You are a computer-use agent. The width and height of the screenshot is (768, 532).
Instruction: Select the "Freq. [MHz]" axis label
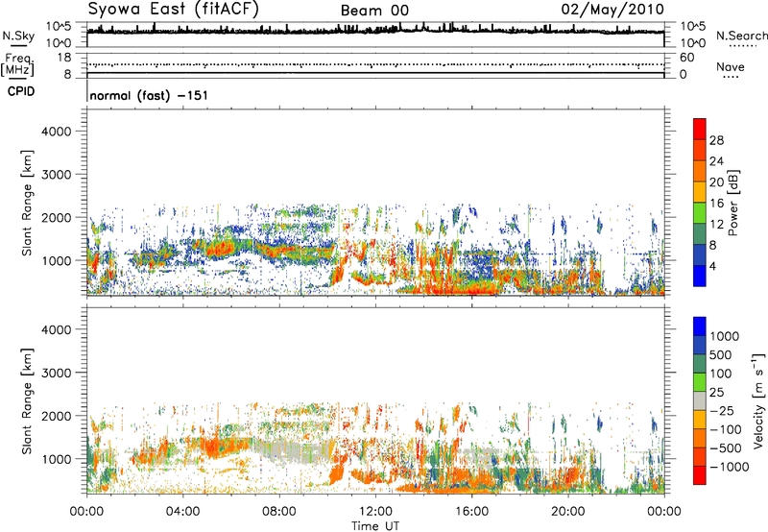(17, 65)
